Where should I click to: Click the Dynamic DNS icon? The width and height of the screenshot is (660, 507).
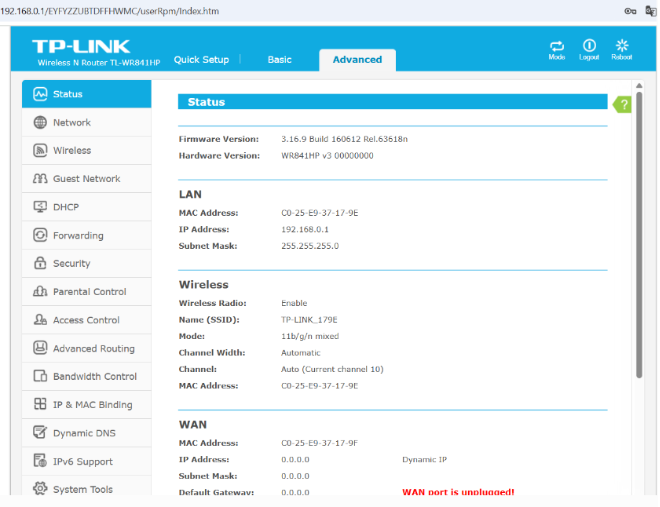40,433
